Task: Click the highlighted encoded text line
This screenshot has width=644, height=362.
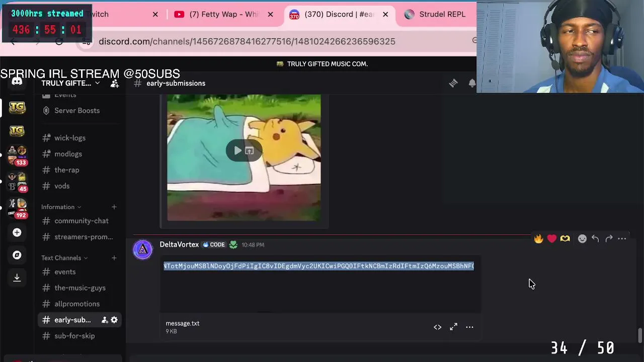Action: point(318,266)
